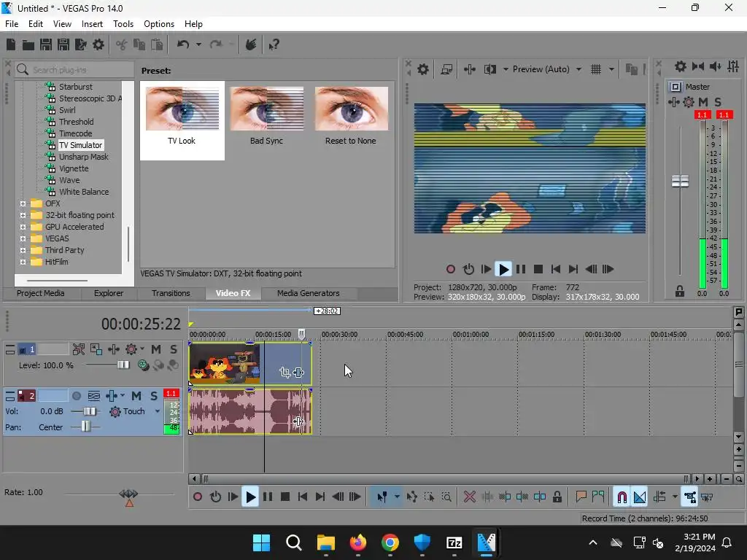This screenshot has width=747, height=560.
Task: Expand the OFX folder in plug-in tree
Action: tap(23, 203)
